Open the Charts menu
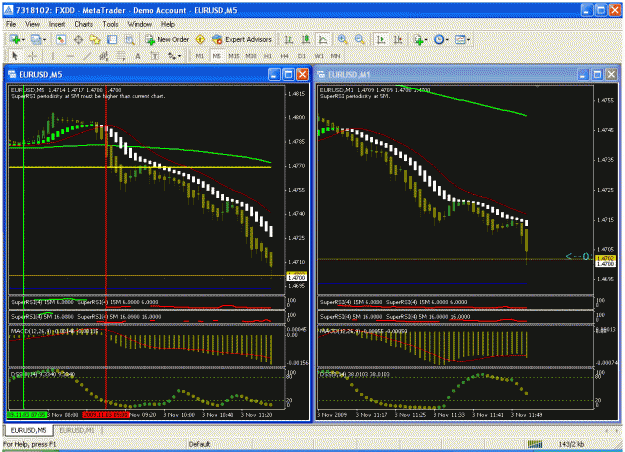The height and width of the screenshot is (452, 625). pos(83,24)
